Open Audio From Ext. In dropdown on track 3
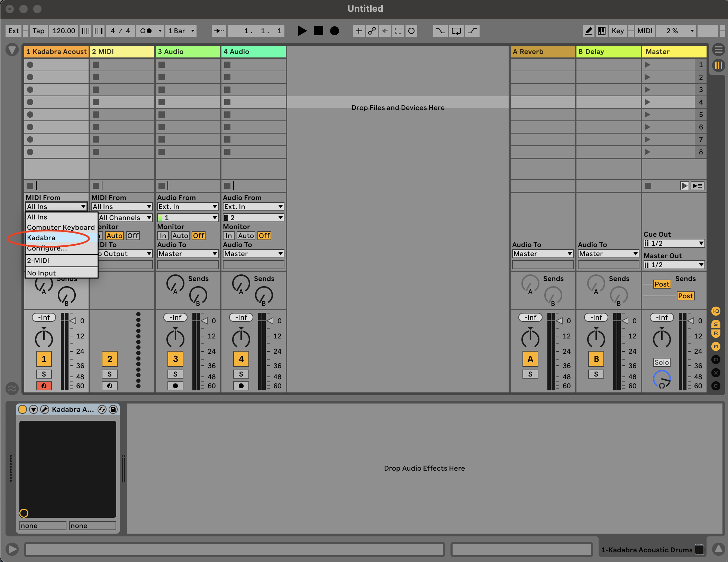 point(188,207)
